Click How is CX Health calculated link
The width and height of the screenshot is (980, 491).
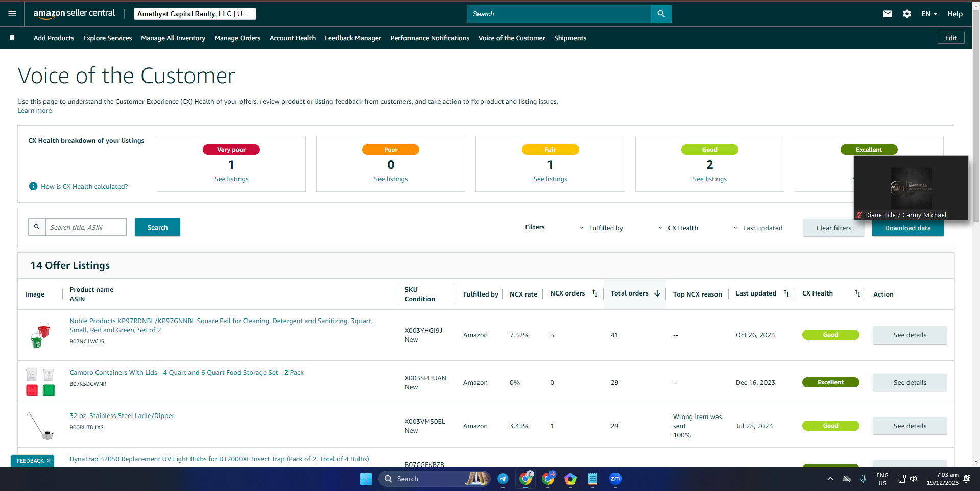pos(84,187)
